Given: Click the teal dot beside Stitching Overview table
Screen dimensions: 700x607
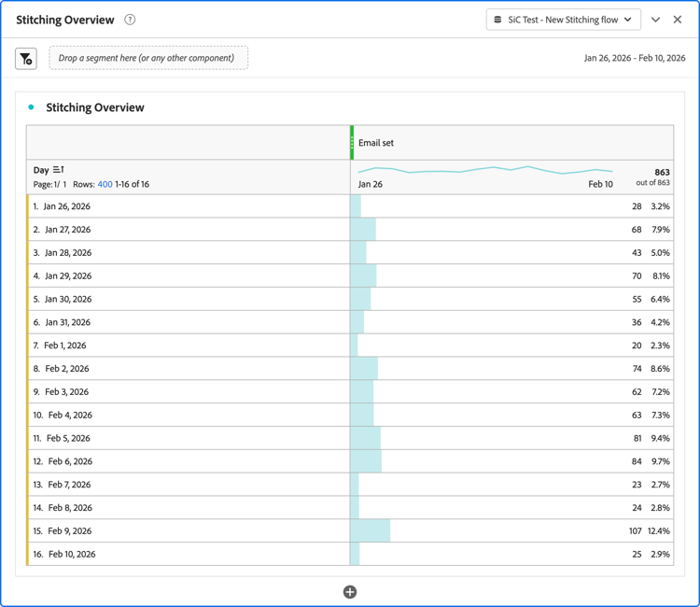Looking at the screenshot, I should (32, 107).
